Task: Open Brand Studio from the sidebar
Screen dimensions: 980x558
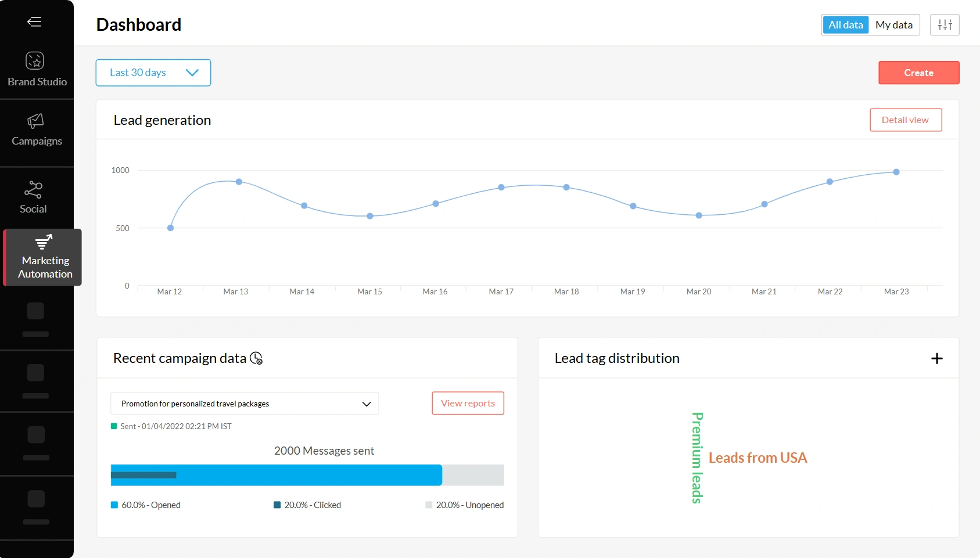Action: coord(37,70)
